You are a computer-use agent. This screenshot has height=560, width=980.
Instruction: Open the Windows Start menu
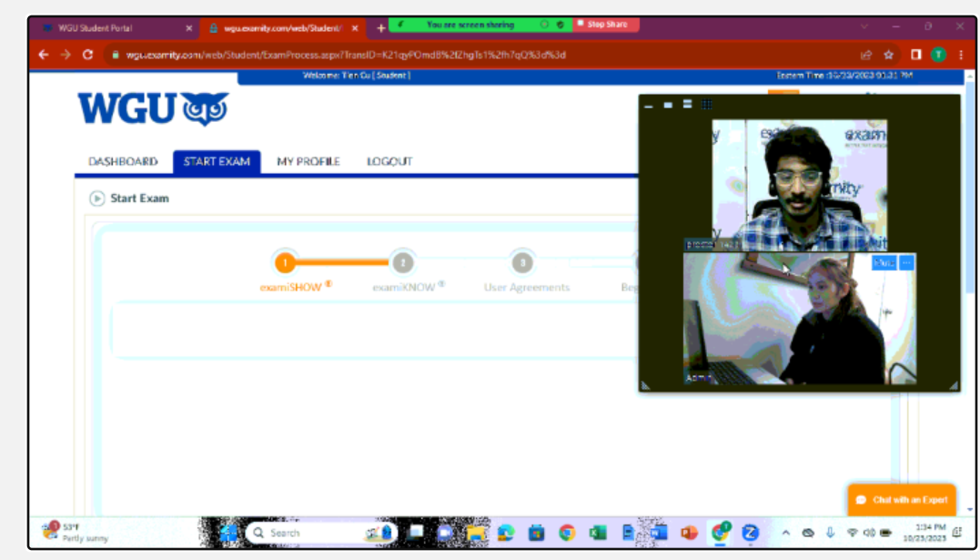227,533
